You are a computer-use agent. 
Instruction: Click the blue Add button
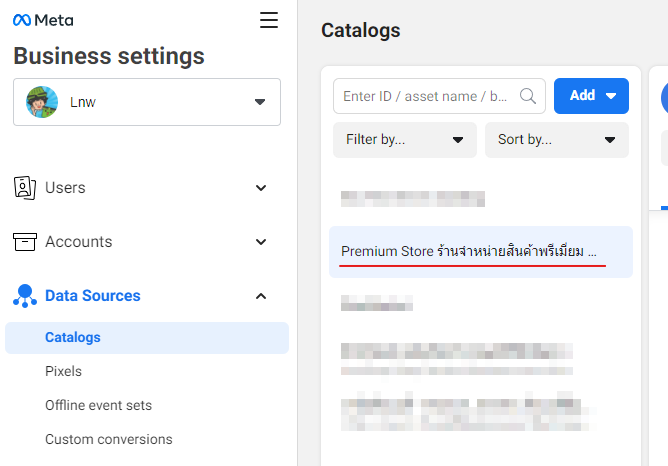click(591, 96)
